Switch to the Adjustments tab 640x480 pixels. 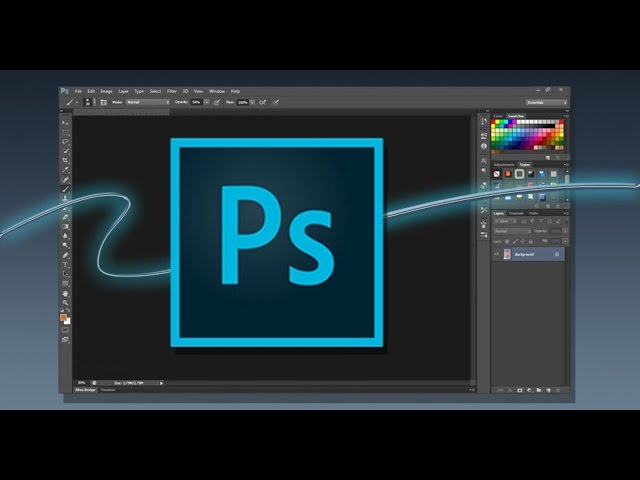[x=504, y=165]
